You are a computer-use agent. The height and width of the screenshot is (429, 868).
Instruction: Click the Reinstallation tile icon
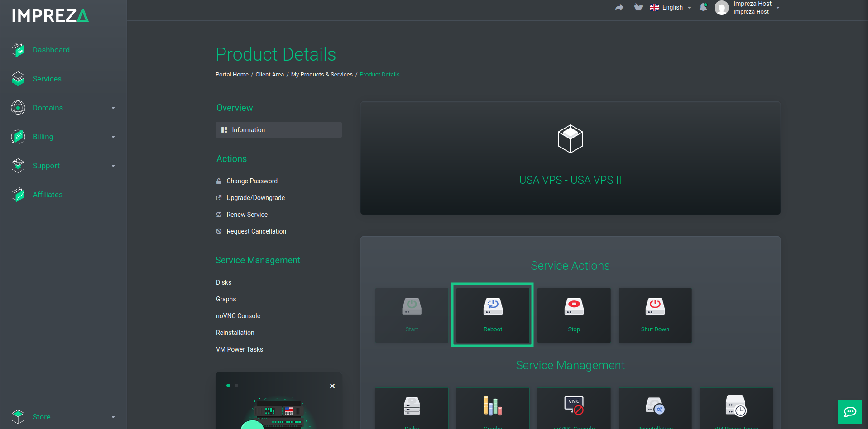pos(655,405)
